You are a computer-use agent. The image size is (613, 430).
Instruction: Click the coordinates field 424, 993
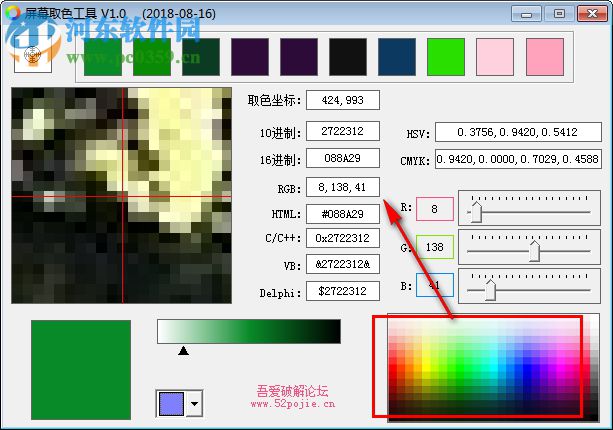tap(343, 100)
